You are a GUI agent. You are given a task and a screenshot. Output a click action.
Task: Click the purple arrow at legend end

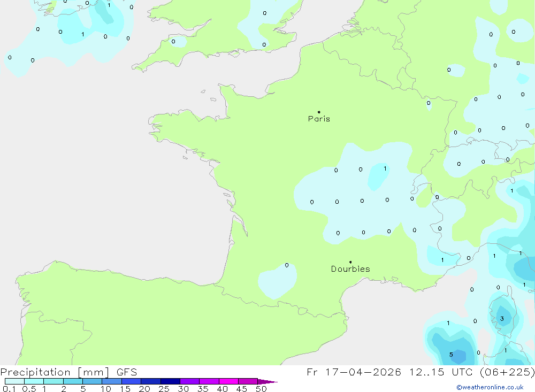coord(267,382)
